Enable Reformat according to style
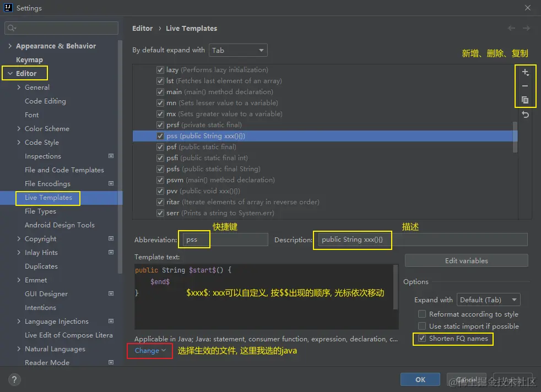The height and width of the screenshot is (392, 541). 421,314
